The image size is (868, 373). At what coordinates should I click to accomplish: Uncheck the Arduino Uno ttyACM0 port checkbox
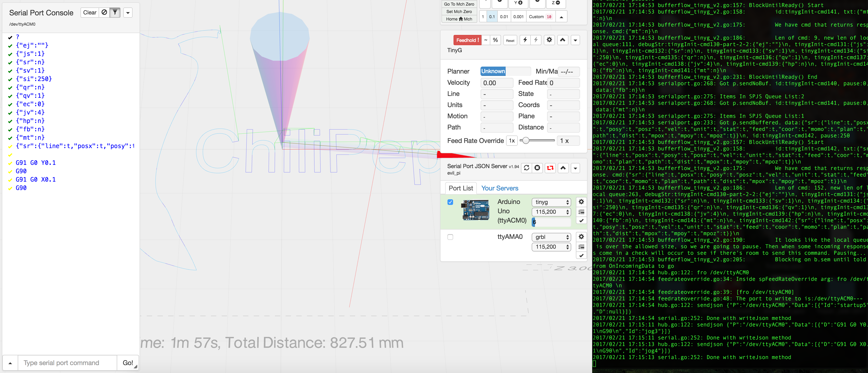(450, 202)
